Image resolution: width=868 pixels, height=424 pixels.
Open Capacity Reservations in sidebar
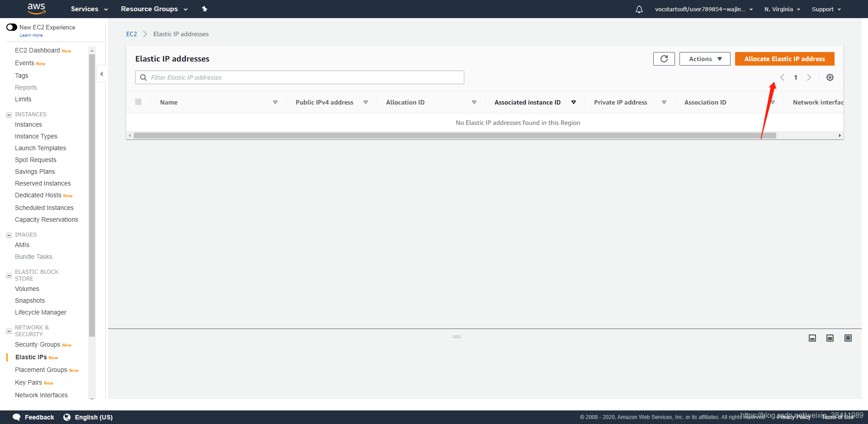point(47,219)
